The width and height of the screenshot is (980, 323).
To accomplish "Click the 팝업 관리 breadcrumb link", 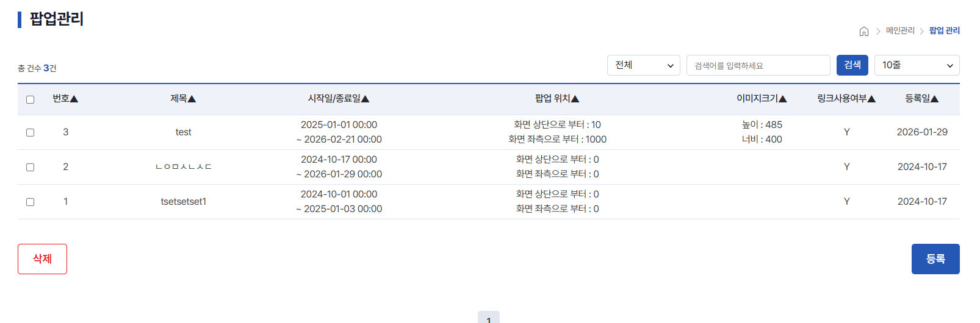I will pyautogui.click(x=944, y=30).
